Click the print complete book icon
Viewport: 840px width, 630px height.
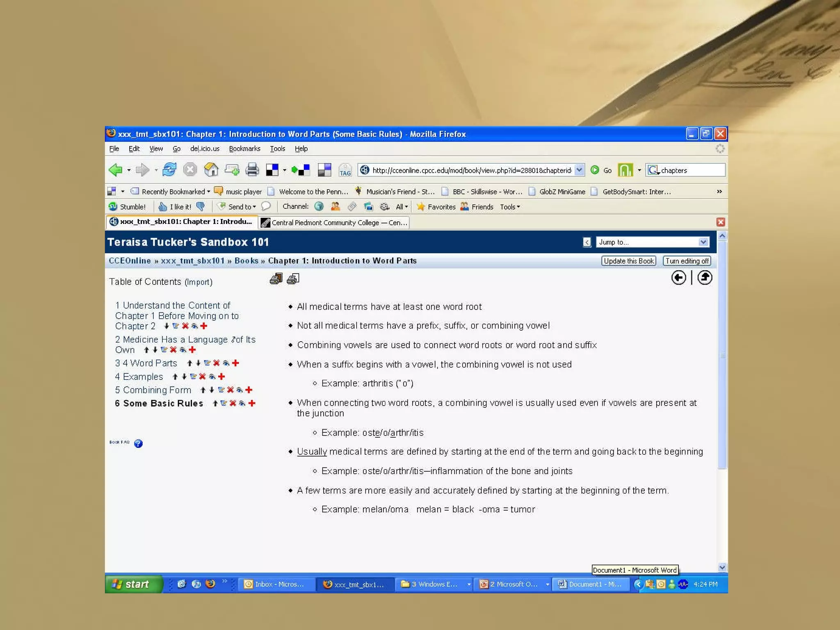(x=276, y=279)
